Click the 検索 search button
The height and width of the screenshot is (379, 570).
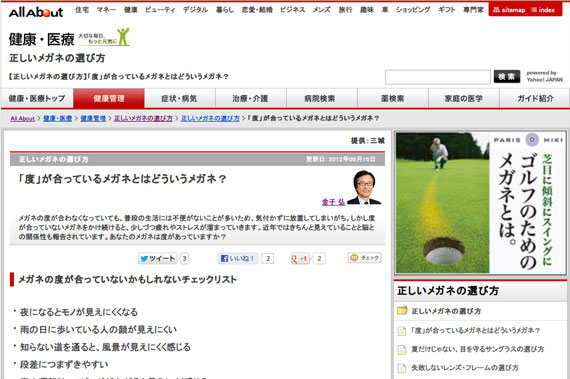tap(507, 77)
